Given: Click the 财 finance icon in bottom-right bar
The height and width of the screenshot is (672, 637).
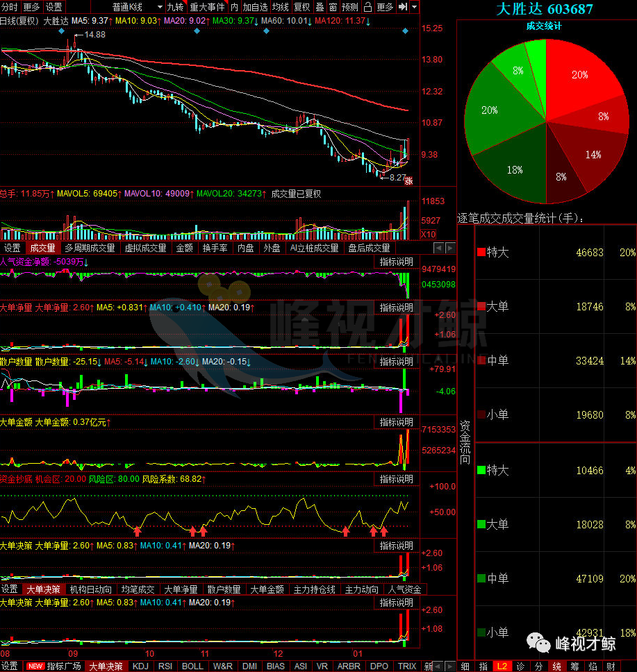Looking at the screenshot, I should tap(611, 666).
